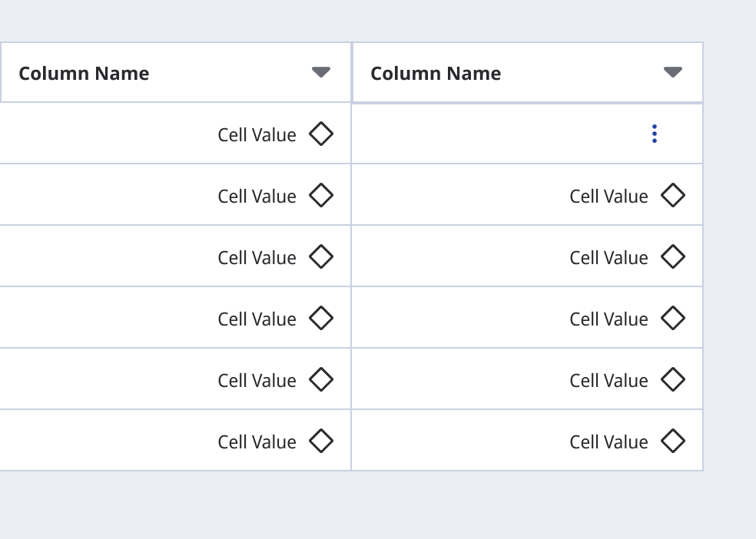
Task: Click the right "Column Name" header label
Action: 436,74
